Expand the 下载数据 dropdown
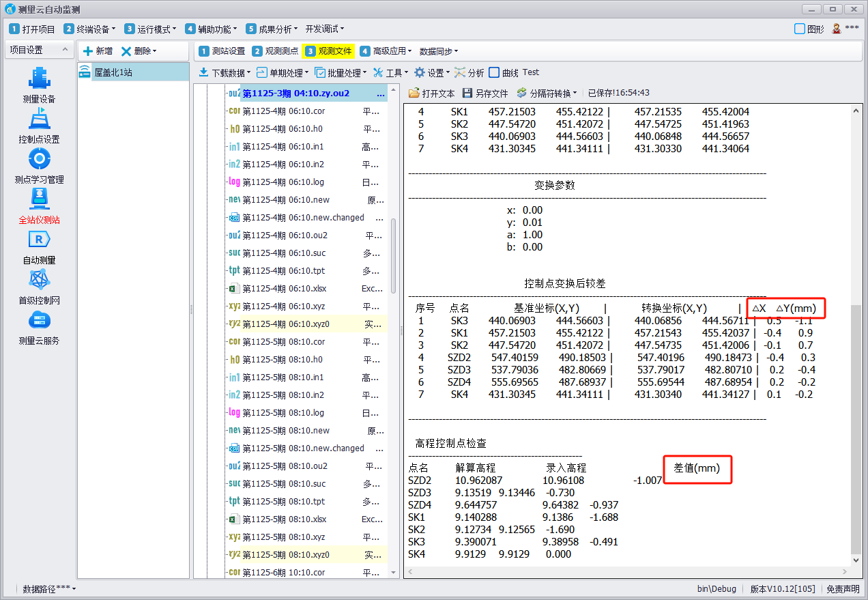868x600 pixels. pos(225,72)
